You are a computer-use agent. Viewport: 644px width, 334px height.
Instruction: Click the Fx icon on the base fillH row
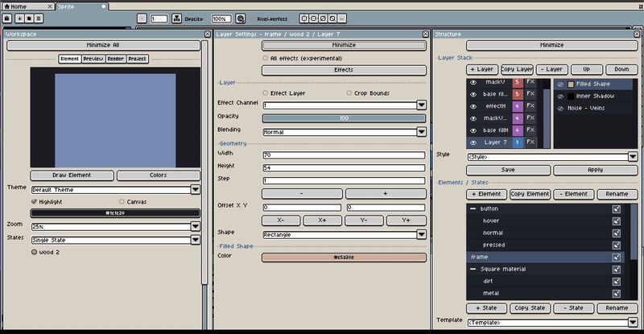pyautogui.click(x=530, y=130)
